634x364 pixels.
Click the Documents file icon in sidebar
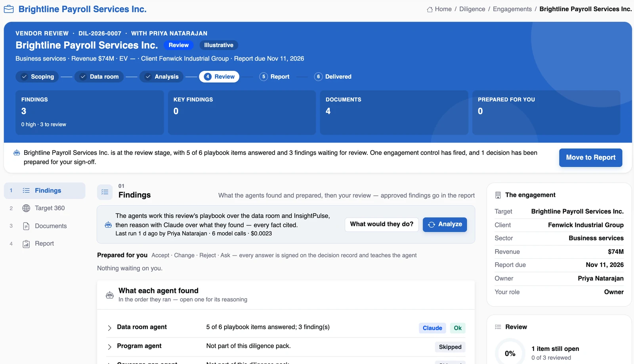tap(26, 226)
